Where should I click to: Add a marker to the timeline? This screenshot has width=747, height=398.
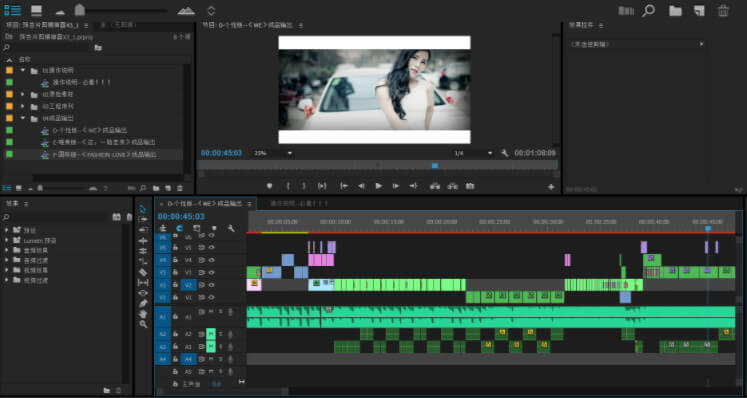[x=214, y=228]
